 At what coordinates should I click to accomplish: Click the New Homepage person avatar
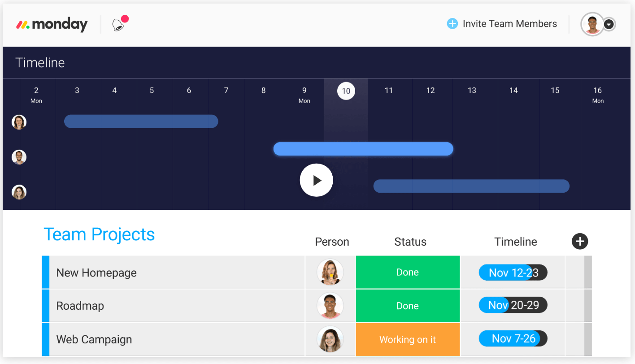pos(330,272)
